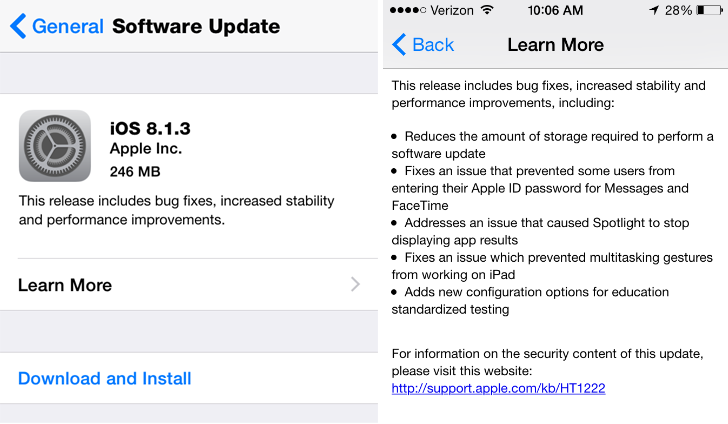Tap the location services arrow icon

[x=654, y=10]
